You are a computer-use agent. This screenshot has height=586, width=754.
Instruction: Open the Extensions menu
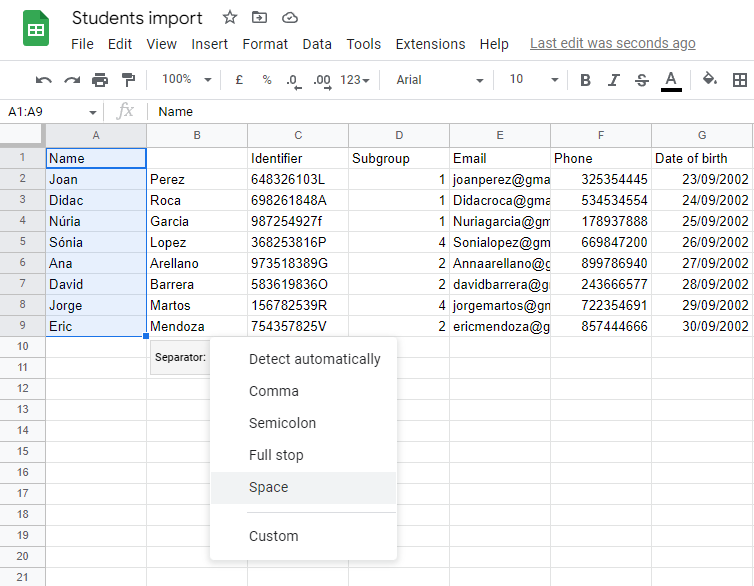pos(430,44)
